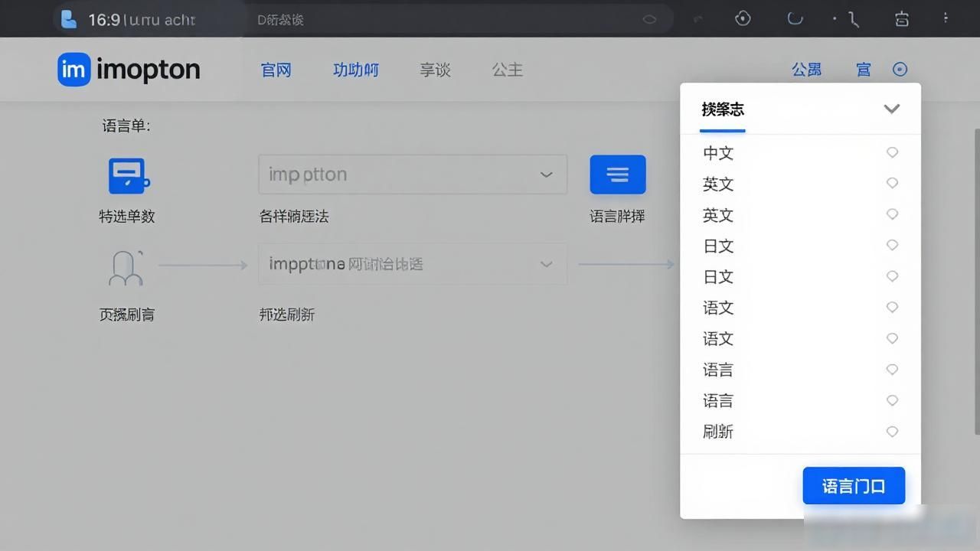Click the blue 宣 link at the right of the nav
This screenshot has height=551, width=980.
(x=864, y=70)
